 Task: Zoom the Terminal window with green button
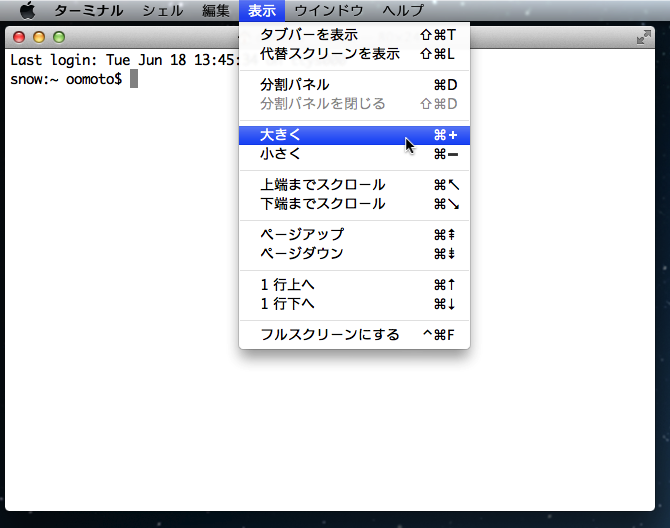point(59,37)
